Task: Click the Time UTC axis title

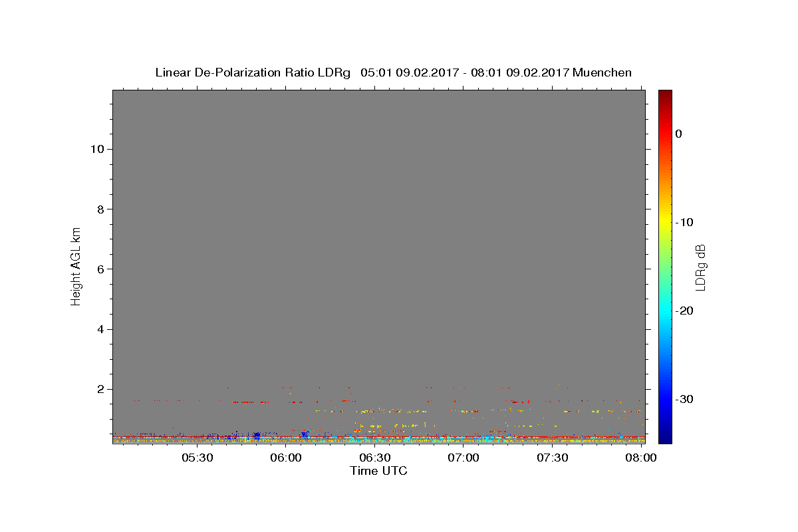Action: 378,471
